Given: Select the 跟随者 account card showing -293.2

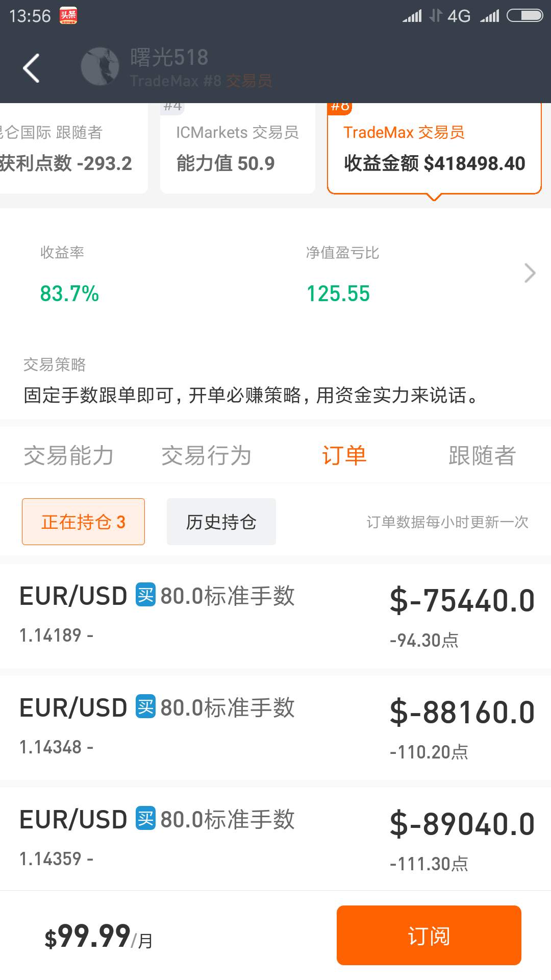Looking at the screenshot, I should [73, 149].
